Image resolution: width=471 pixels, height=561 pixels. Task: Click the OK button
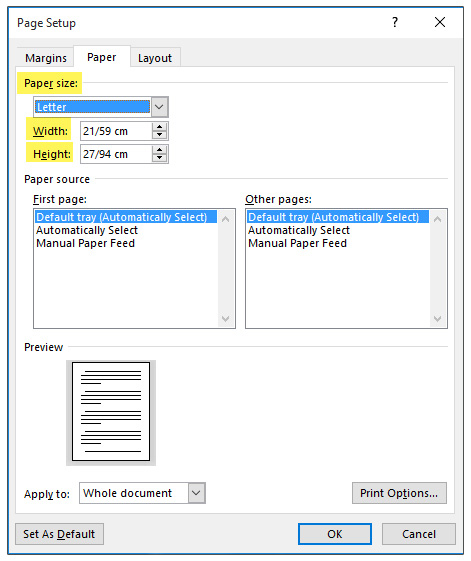coord(335,534)
